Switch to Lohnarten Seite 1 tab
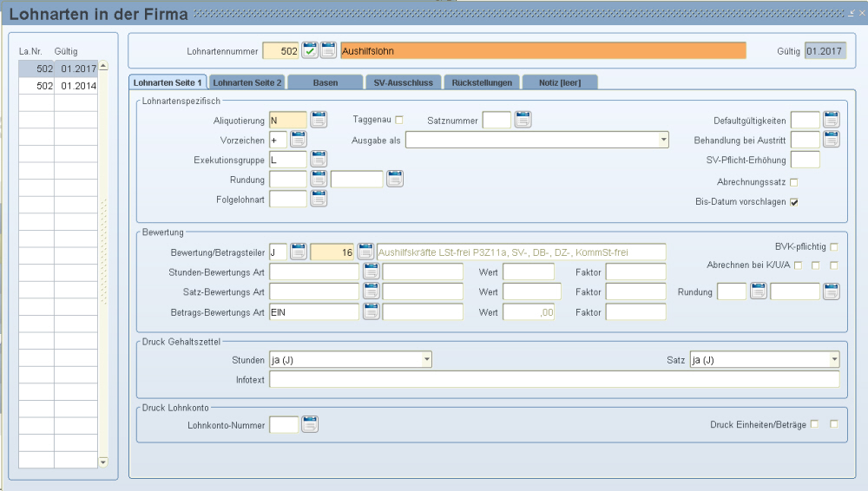 point(168,82)
